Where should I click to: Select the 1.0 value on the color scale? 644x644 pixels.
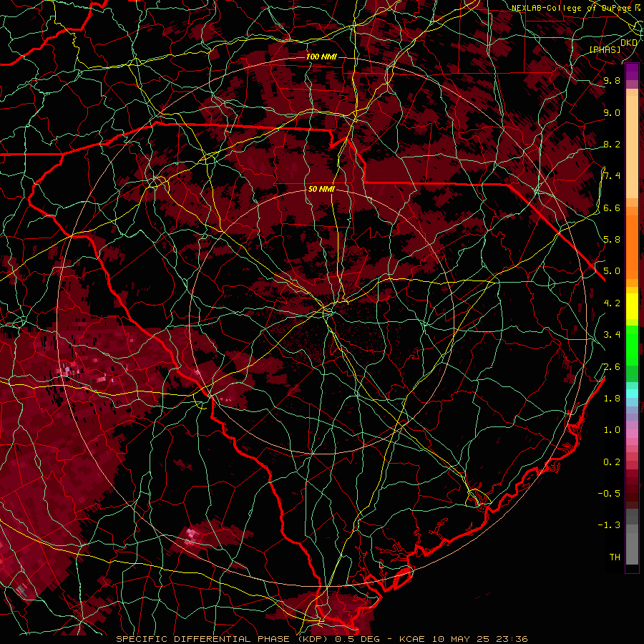tap(612, 430)
